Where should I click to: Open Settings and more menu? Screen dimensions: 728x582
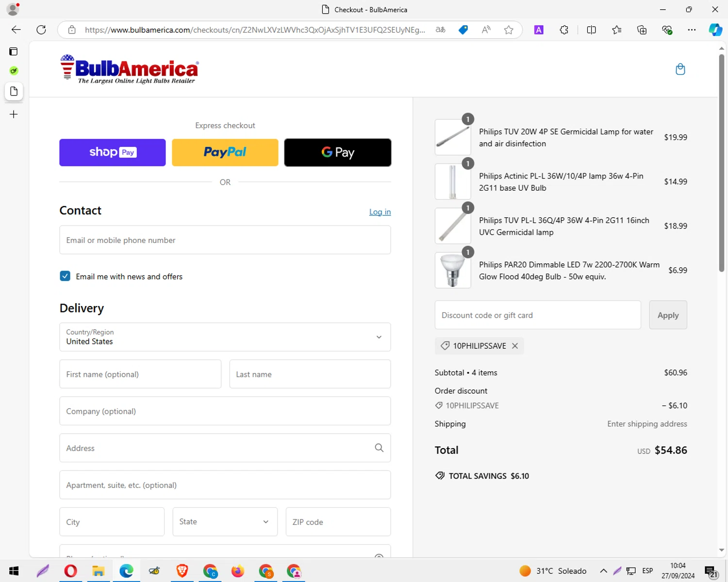tap(692, 30)
